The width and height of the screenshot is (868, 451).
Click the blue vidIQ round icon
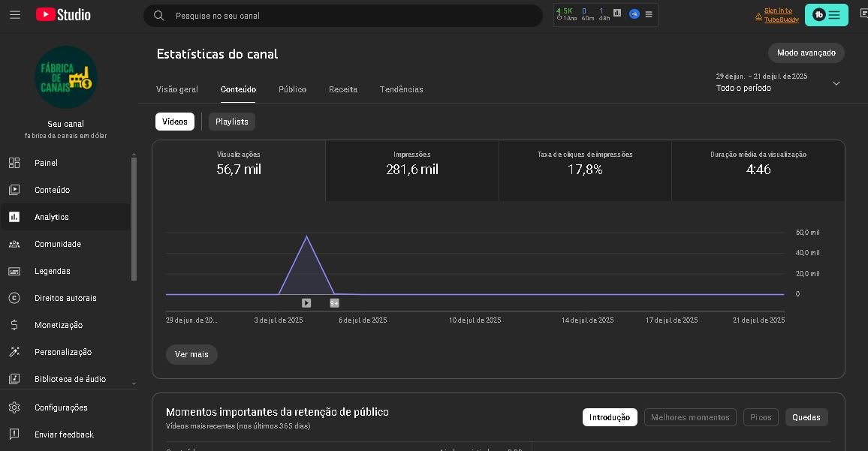(x=634, y=14)
